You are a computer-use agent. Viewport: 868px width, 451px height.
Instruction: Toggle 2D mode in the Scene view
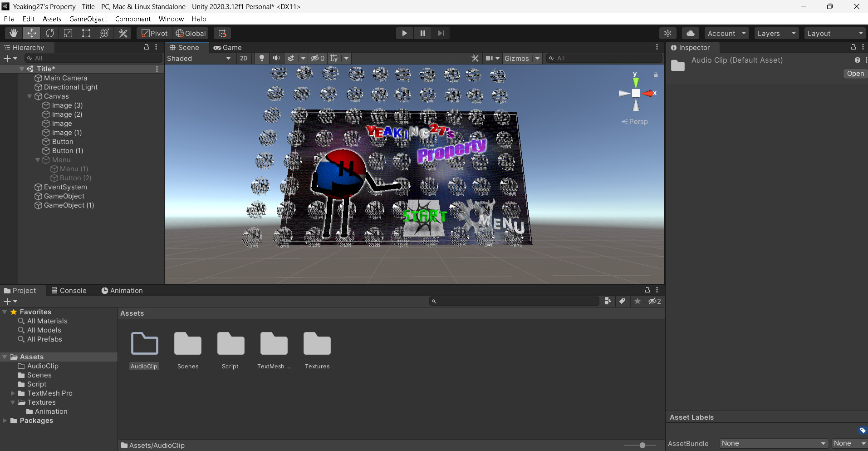click(244, 58)
